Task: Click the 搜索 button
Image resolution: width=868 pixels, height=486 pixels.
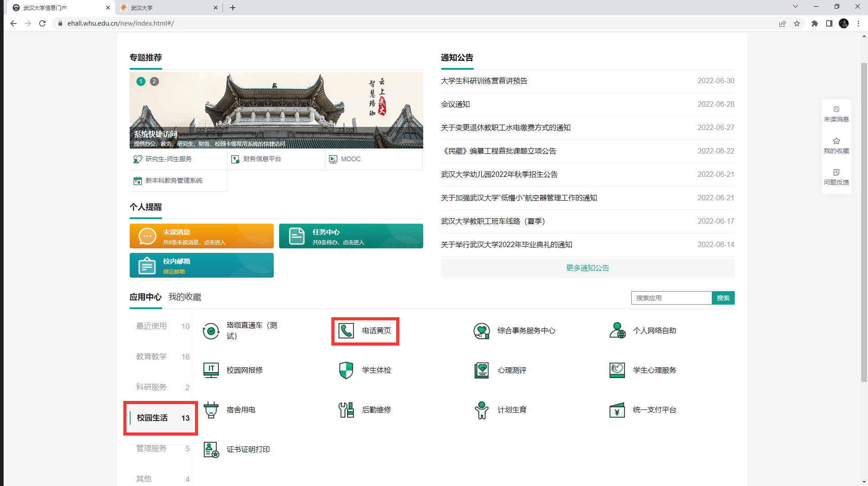Action: [723, 298]
